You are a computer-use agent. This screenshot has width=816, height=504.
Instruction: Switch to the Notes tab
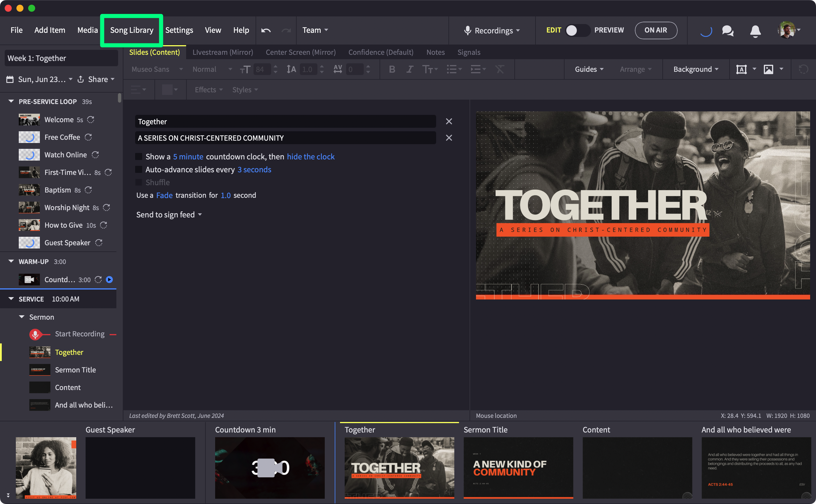435,52
